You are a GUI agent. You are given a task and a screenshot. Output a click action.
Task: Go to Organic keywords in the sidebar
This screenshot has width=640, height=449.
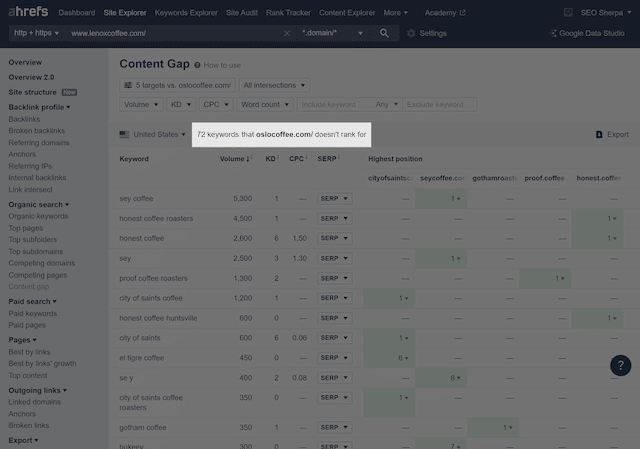[38, 216]
